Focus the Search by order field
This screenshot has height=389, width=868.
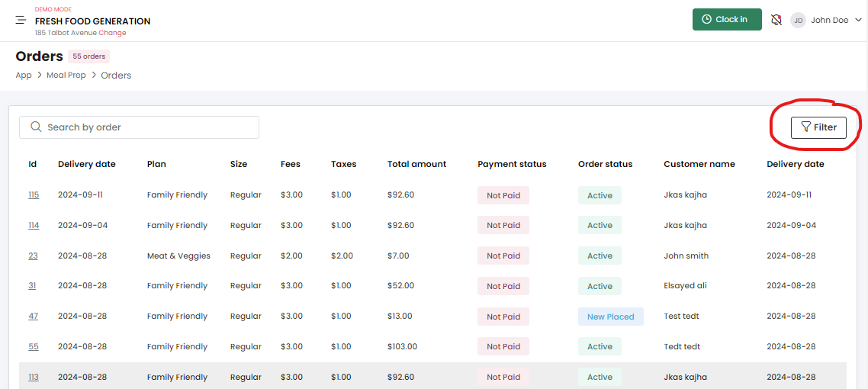point(139,127)
